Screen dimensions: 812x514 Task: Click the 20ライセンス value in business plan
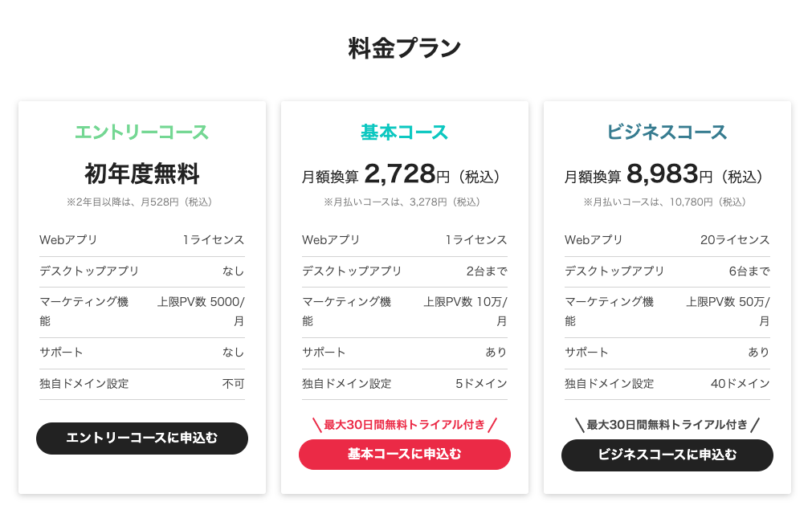[735, 239]
